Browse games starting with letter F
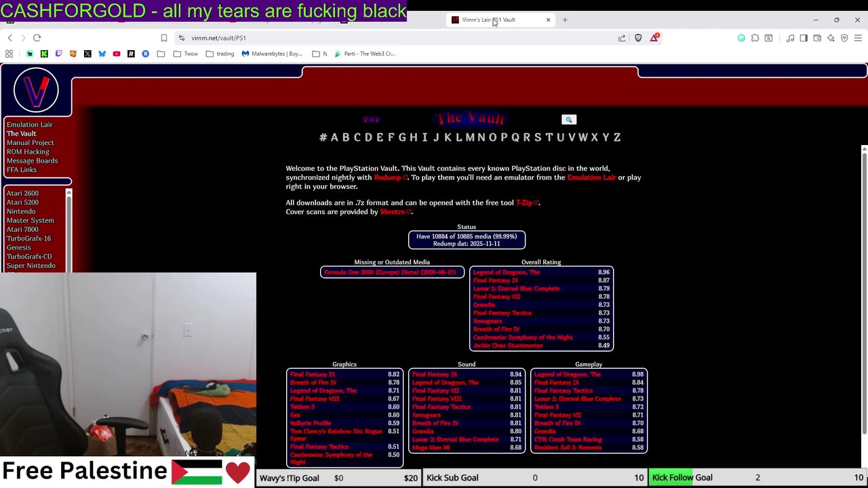Viewport: 868px width, 488px height. coord(391,138)
